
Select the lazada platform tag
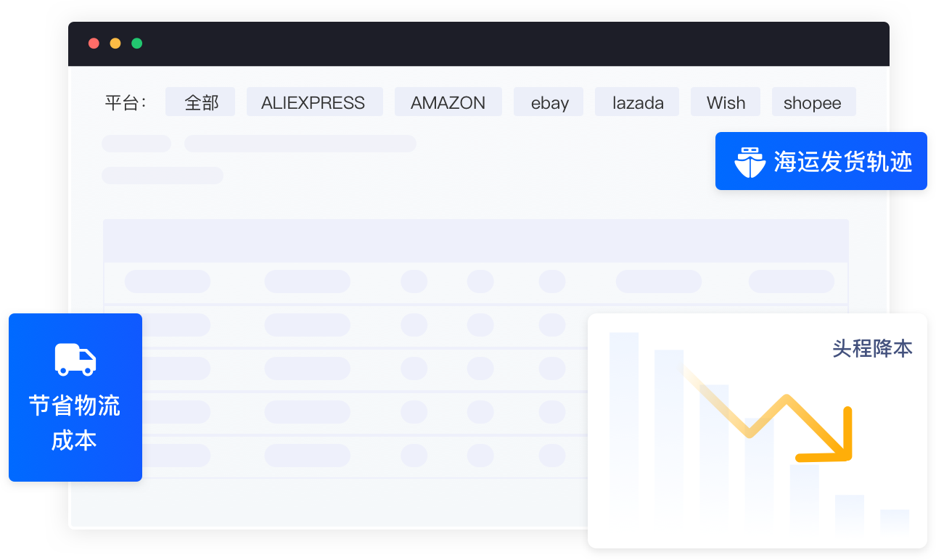[x=637, y=102]
